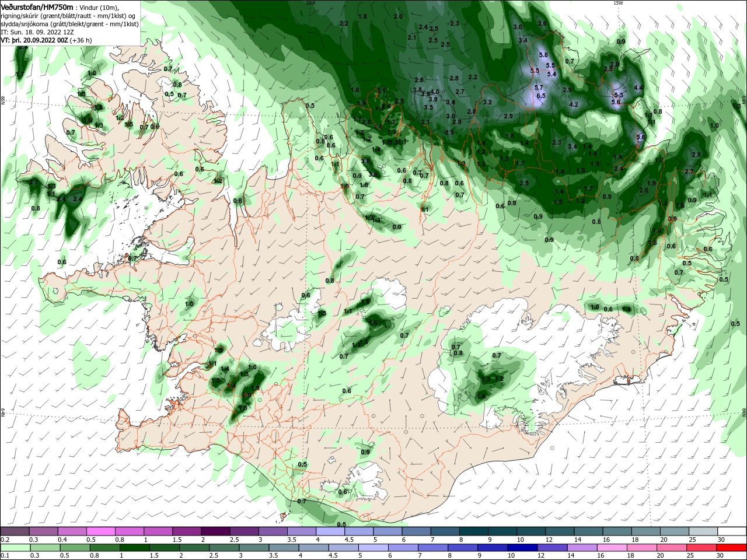Pick the bright pink 0.5 swatch in snow legend
Viewport: 747px width, 560px height.
pyautogui.click(x=100, y=531)
